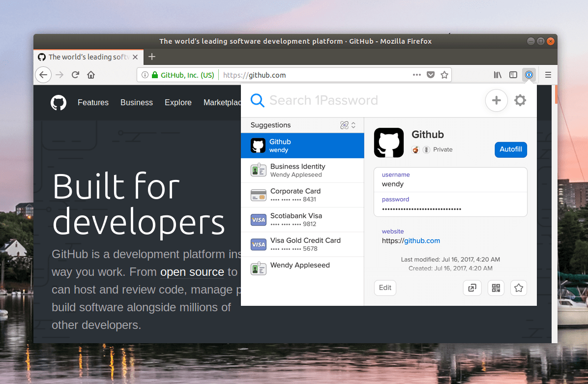Reload the current page
588x384 pixels.
coord(75,75)
